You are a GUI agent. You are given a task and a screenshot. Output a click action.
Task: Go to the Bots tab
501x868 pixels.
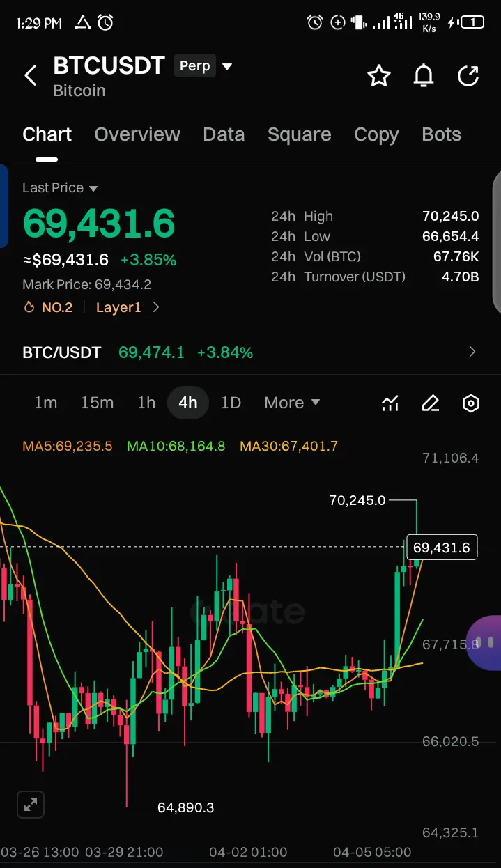point(442,134)
